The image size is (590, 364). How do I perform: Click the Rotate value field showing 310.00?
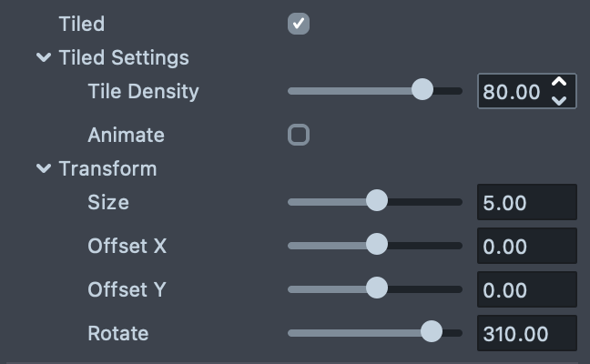click(x=526, y=333)
